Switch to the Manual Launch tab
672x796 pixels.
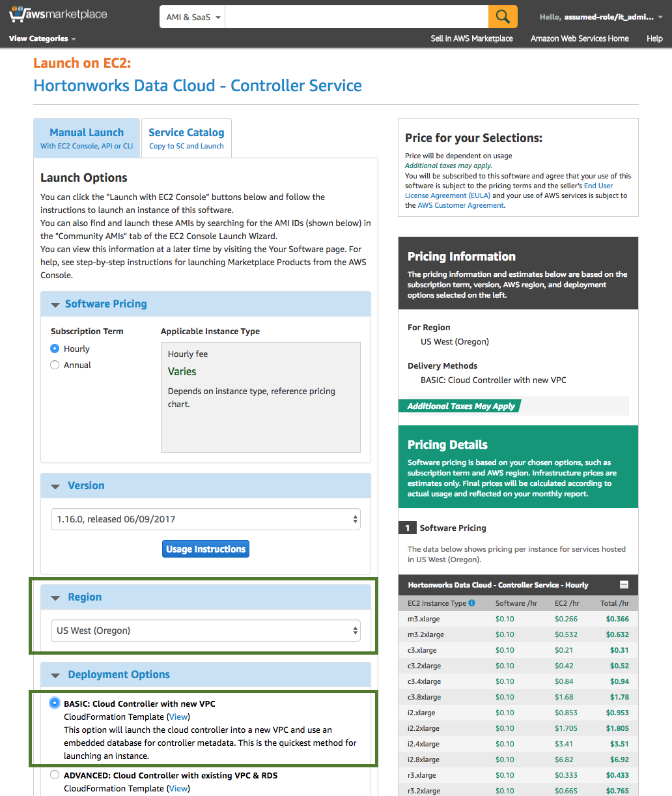pyautogui.click(x=86, y=137)
